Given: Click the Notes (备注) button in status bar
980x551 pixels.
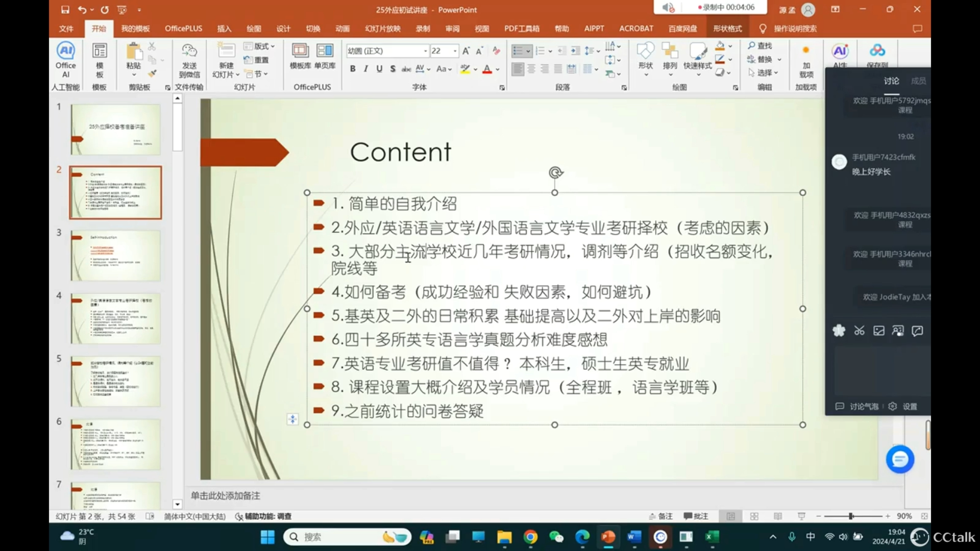Looking at the screenshot, I should point(660,516).
